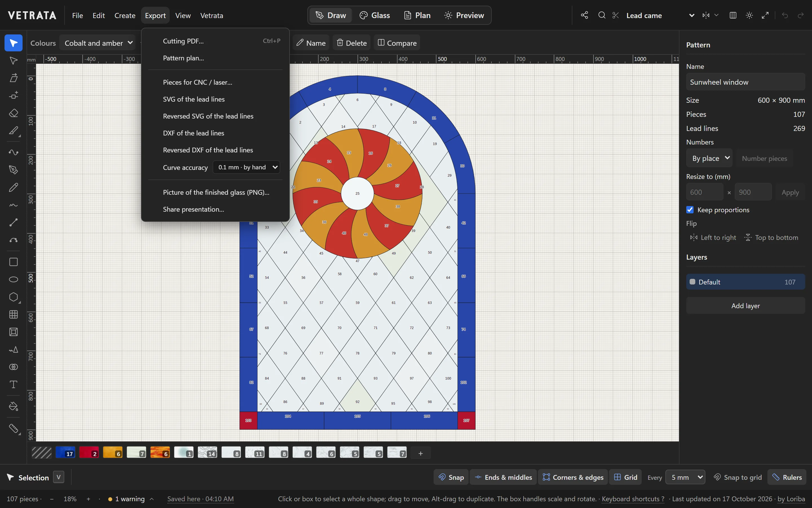This screenshot has width=812, height=508.
Task: Open the Keyboard shortcuts link
Action: pyautogui.click(x=633, y=499)
